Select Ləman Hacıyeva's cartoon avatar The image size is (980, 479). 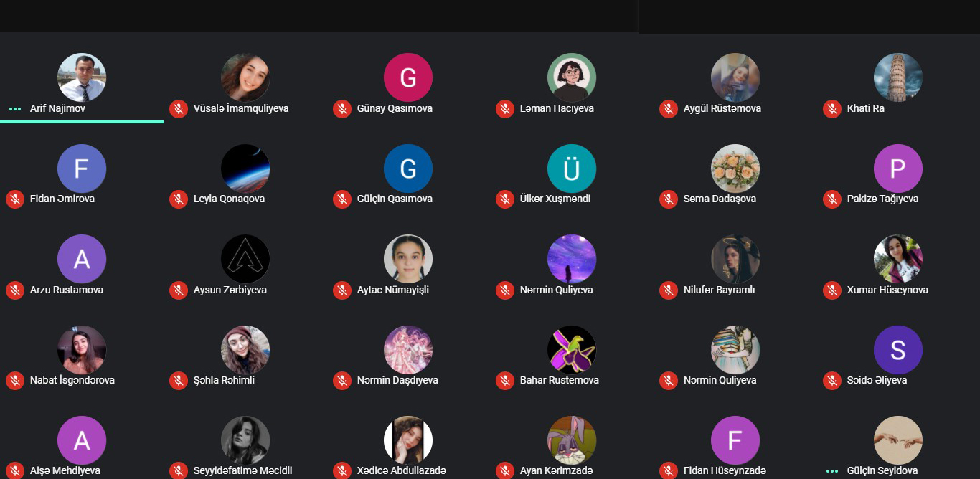pyautogui.click(x=572, y=77)
